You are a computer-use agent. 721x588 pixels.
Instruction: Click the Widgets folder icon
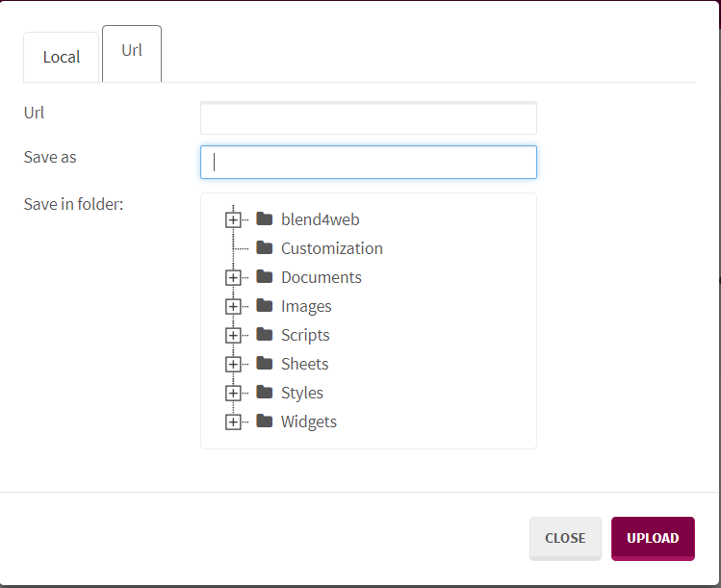coord(264,422)
